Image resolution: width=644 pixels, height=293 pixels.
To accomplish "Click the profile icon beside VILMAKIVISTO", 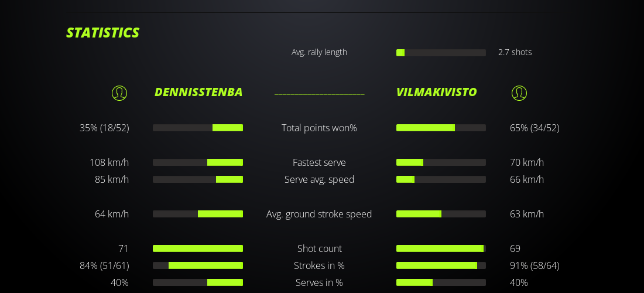I will 519,93.
